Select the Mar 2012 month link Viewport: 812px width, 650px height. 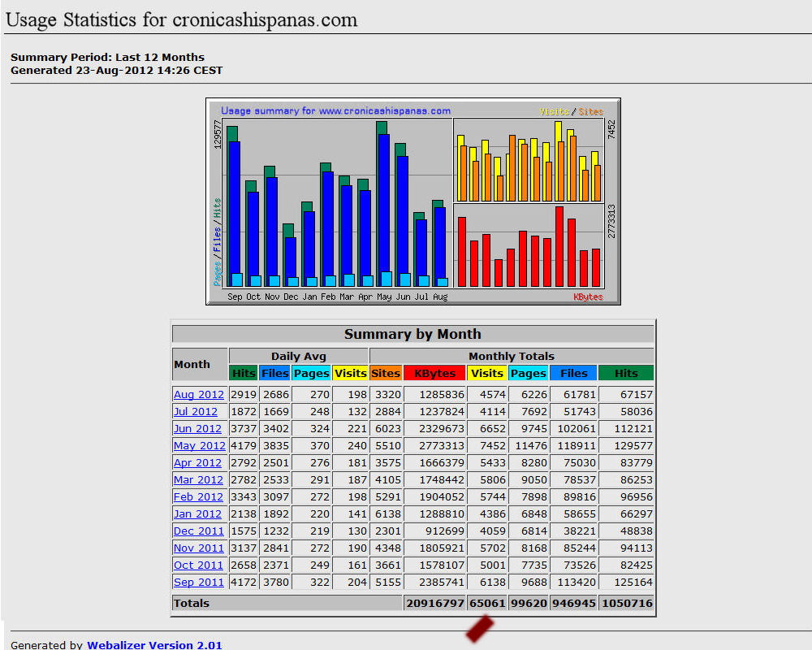pos(198,479)
